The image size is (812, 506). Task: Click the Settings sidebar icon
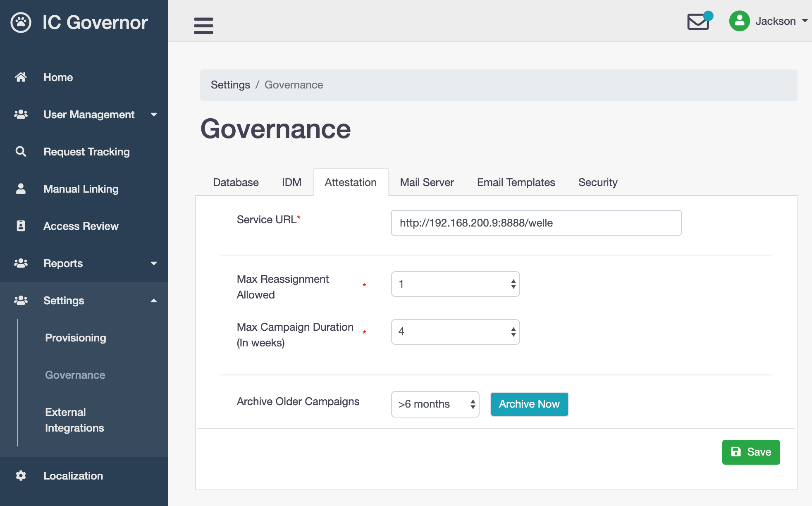click(x=21, y=300)
